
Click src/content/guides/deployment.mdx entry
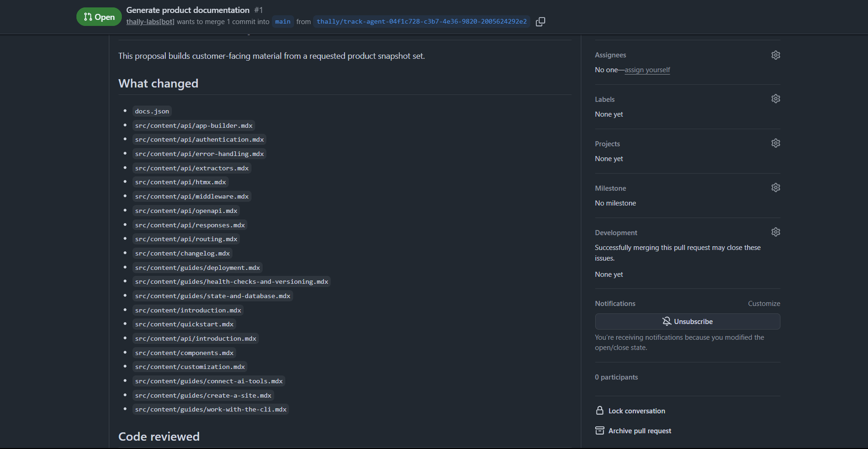(x=197, y=268)
